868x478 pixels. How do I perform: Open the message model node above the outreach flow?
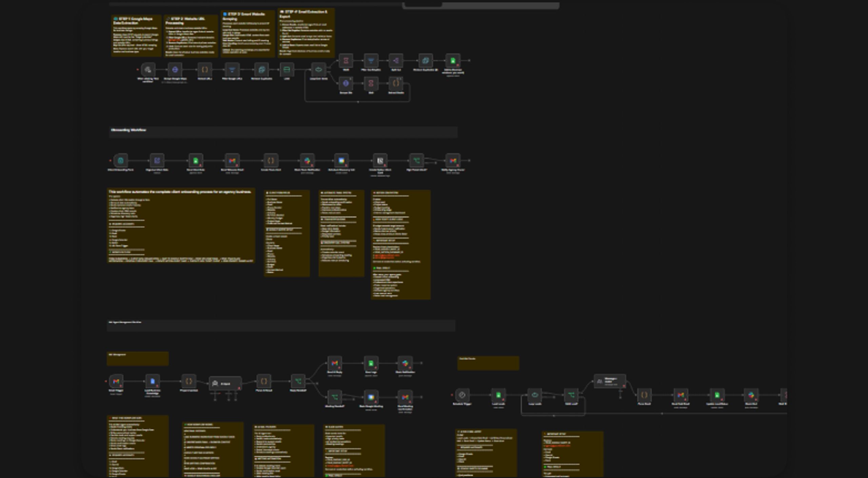(610, 381)
